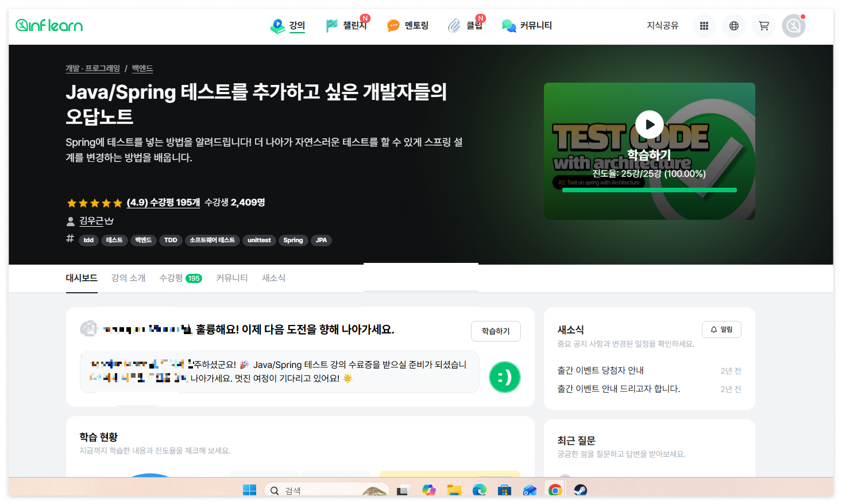Open the shopping cart icon
Viewport: 842px width, 504px height.
[764, 26]
